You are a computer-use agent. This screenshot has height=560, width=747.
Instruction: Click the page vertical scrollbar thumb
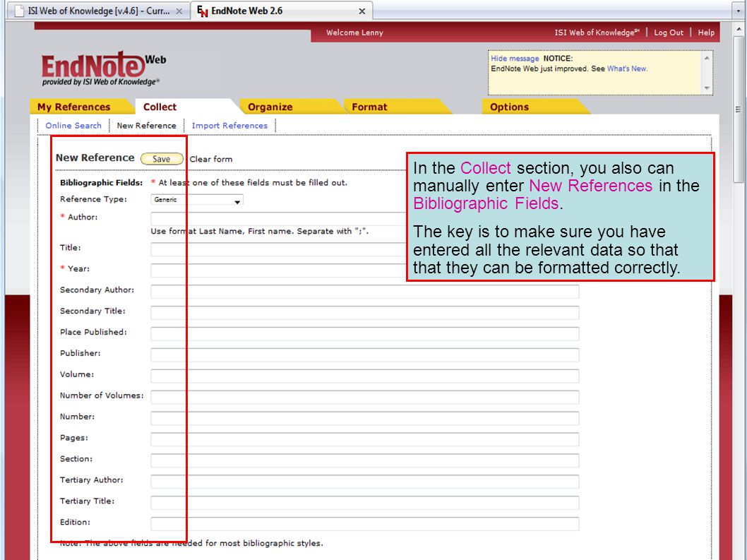pyautogui.click(x=739, y=109)
